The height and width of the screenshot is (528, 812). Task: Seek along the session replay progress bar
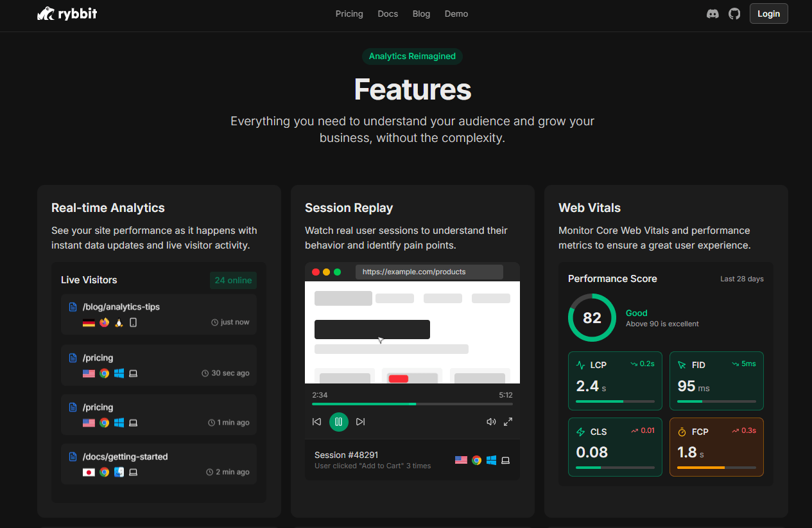[411, 404]
